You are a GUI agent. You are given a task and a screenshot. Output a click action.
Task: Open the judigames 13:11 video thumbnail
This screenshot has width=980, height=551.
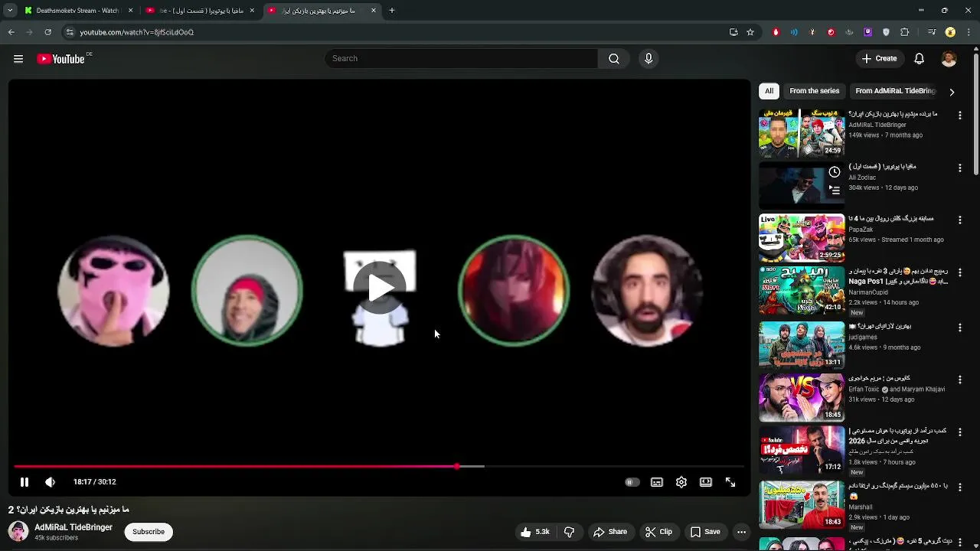[802, 344]
